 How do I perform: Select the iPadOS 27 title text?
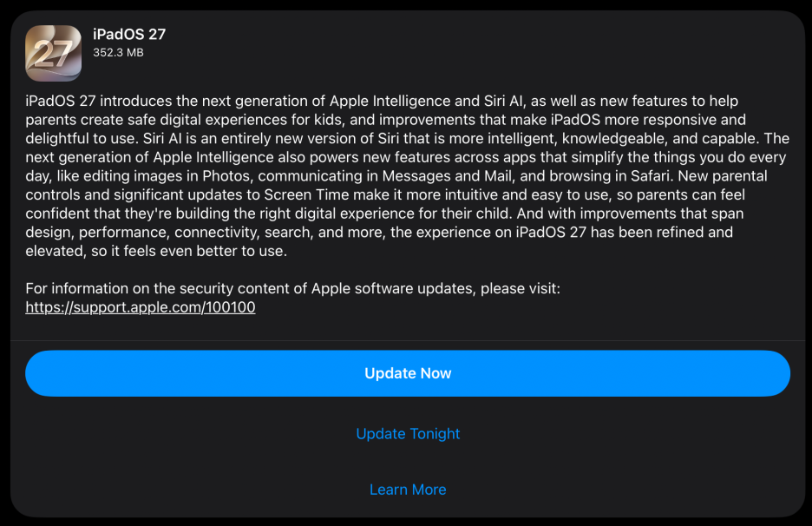(129, 34)
